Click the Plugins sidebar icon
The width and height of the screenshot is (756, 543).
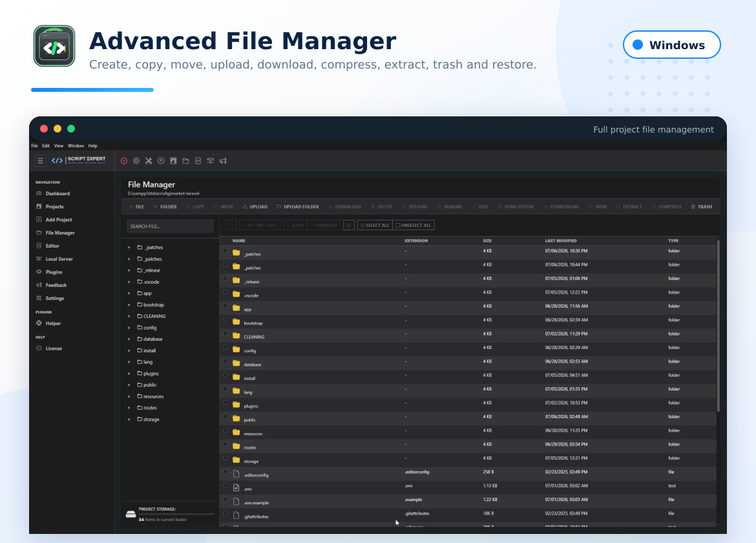(x=39, y=271)
